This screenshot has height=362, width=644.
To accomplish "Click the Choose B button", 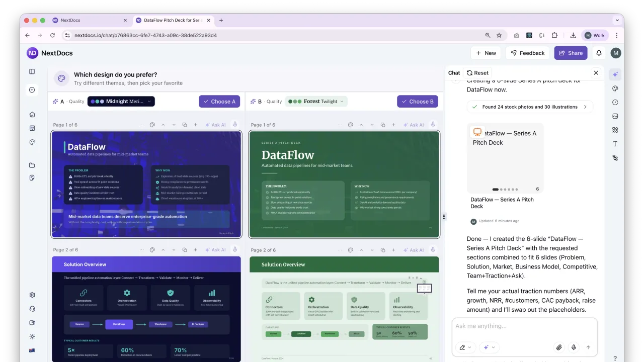I will (418, 102).
